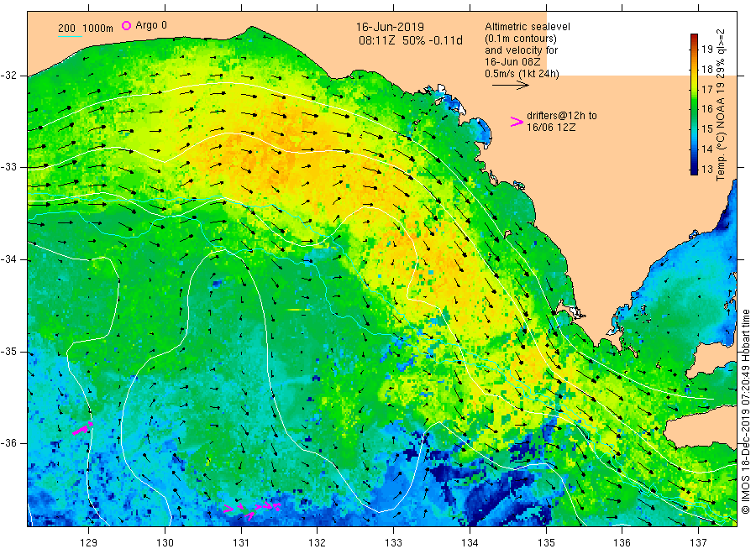Screen dimensions: 756x554
Task: Click the 16 value on temperature scale
Action: pos(706,109)
